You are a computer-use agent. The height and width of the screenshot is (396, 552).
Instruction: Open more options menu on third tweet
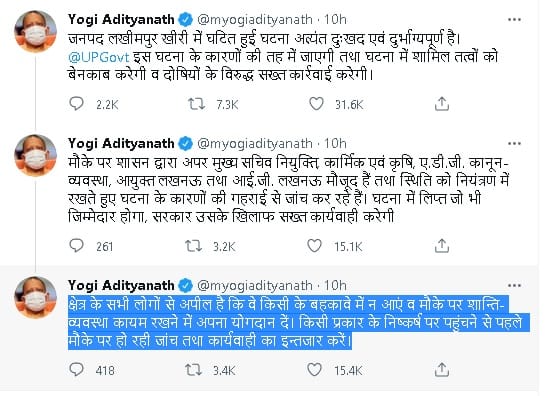pos(514,285)
